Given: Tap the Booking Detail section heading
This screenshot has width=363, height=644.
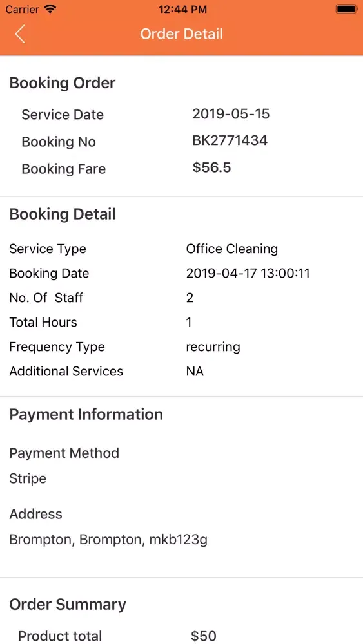Looking at the screenshot, I should tap(63, 214).
